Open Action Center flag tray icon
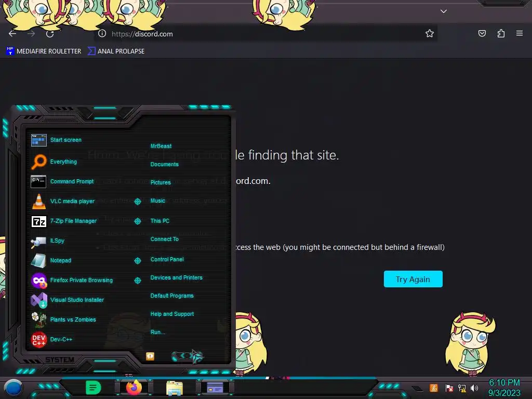532x399 pixels. click(449, 388)
